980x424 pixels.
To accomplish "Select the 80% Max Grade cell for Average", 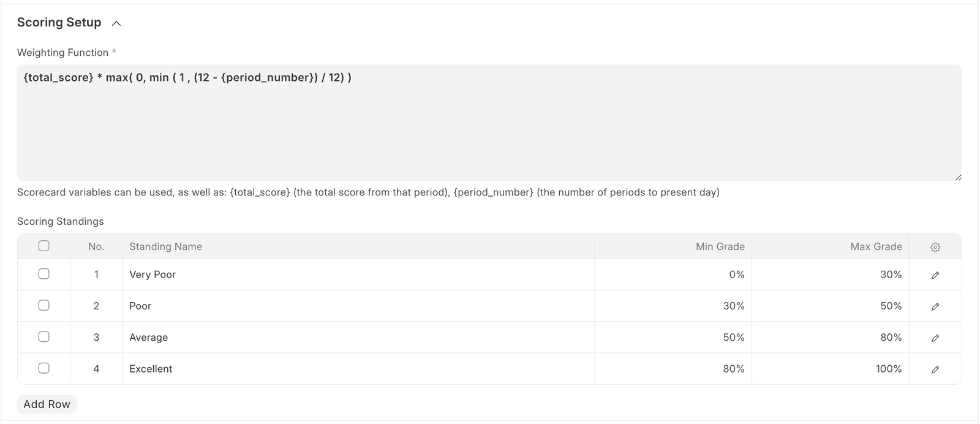I will tap(830, 337).
